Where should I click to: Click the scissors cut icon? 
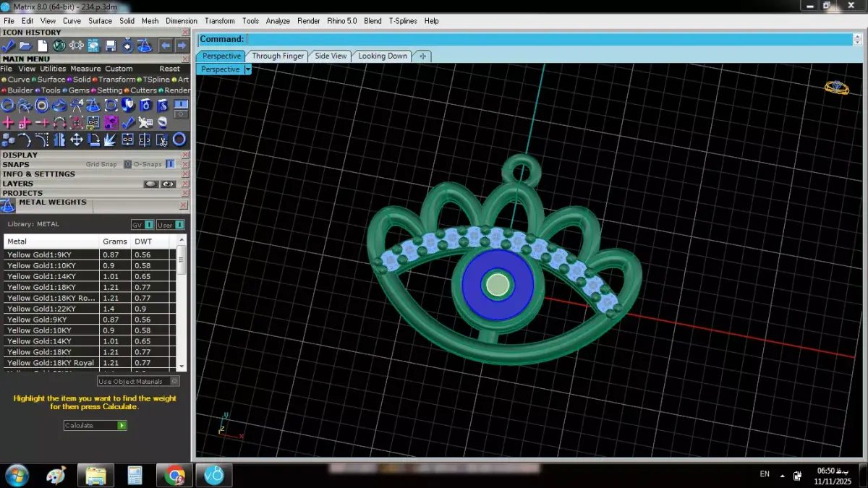click(x=162, y=140)
